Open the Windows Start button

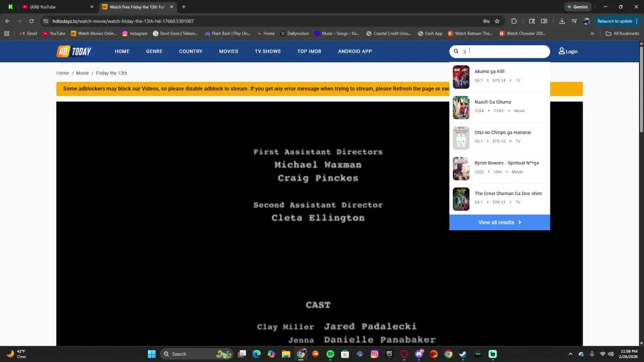point(151,354)
